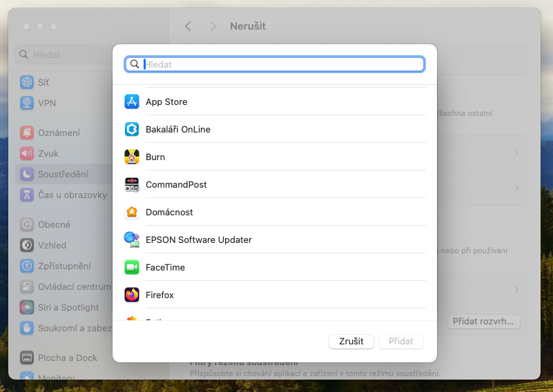553x392 pixels.
Task: Click the sidebar search magnifier icon
Action: (23, 55)
